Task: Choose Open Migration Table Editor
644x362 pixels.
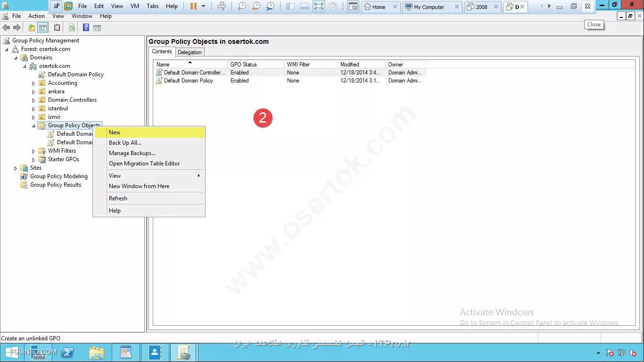Action: pos(149,164)
